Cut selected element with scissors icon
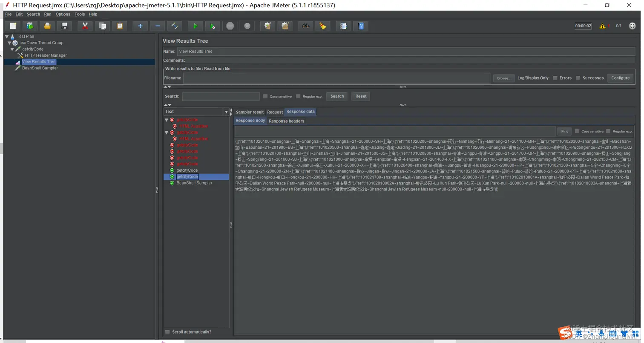Viewport: 644px width, 343px height. [85, 26]
